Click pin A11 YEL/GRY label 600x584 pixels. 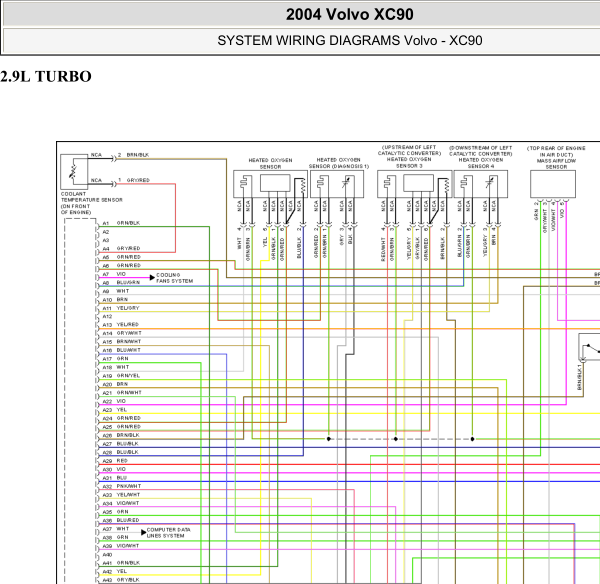pyautogui.click(x=121, y=308)
